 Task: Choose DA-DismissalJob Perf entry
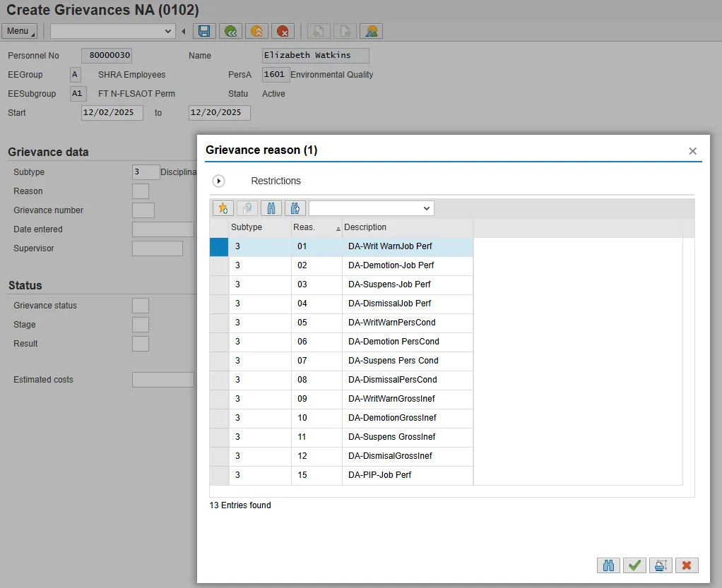point(389,304)
